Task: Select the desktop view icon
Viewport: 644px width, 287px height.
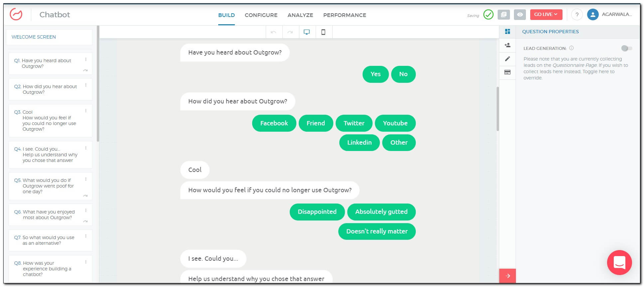Action: click(307, 32)
